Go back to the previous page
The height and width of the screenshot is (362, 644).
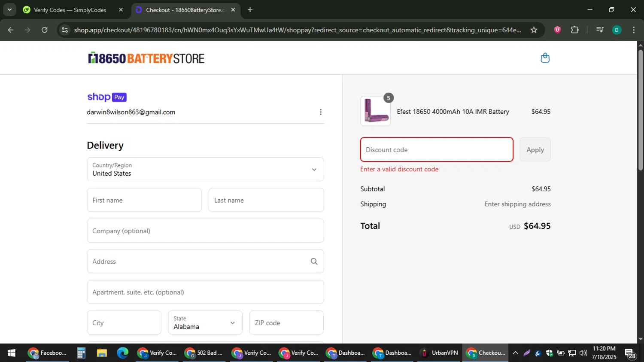point(11,30)
